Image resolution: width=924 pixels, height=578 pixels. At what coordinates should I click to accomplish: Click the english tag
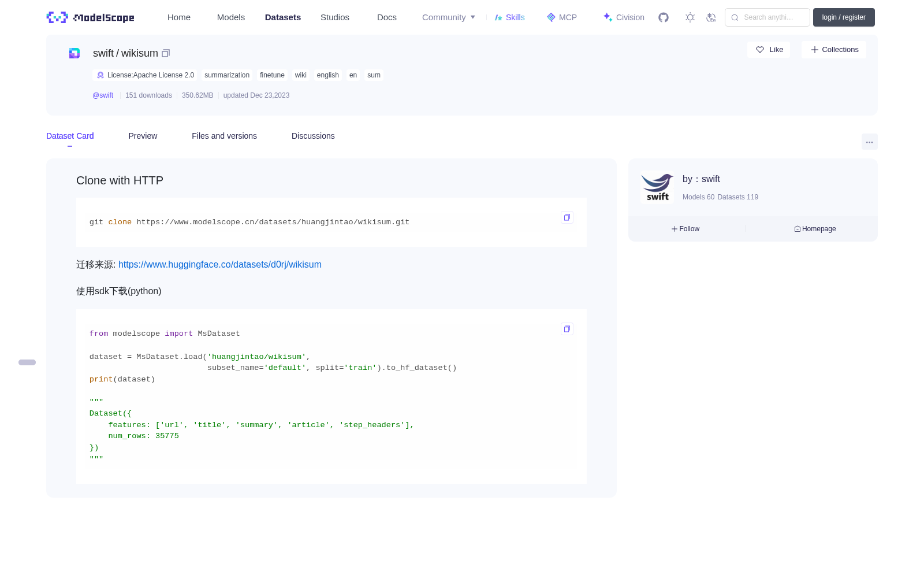328,75
